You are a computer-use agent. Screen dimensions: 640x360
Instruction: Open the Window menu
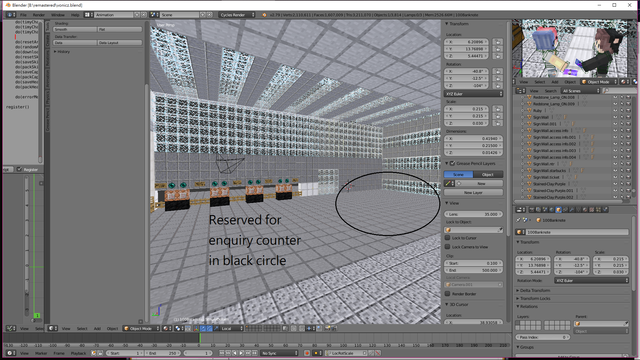click(x=58, y=15)
